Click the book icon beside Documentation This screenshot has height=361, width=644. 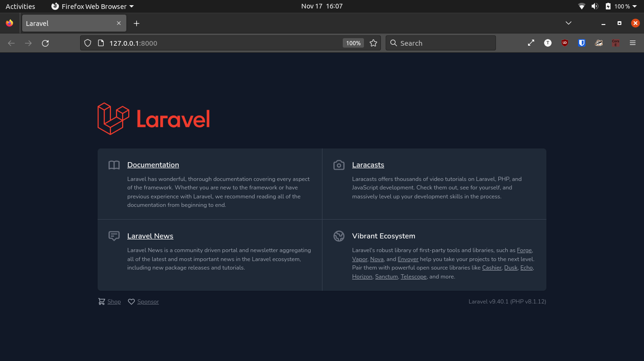(114, 165)
